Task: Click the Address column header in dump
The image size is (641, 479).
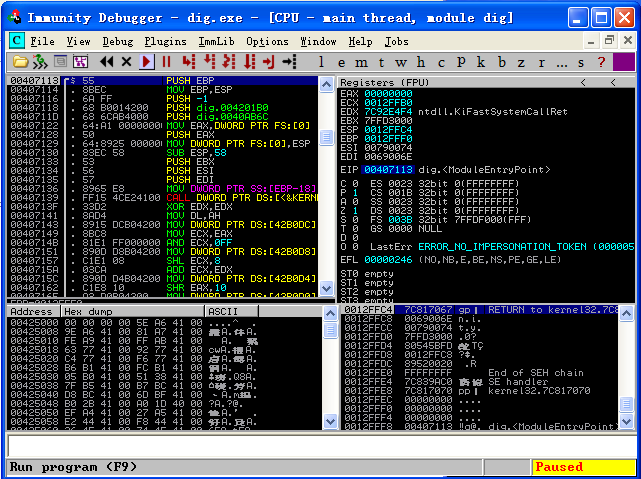Action: point(34,311)
